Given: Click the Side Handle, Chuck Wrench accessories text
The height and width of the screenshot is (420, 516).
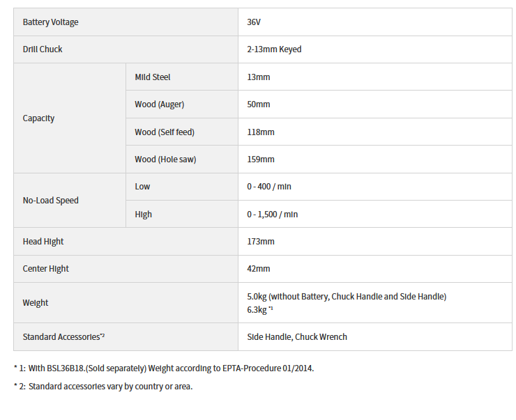Looking at the screenshot, I should click(297, 337).
